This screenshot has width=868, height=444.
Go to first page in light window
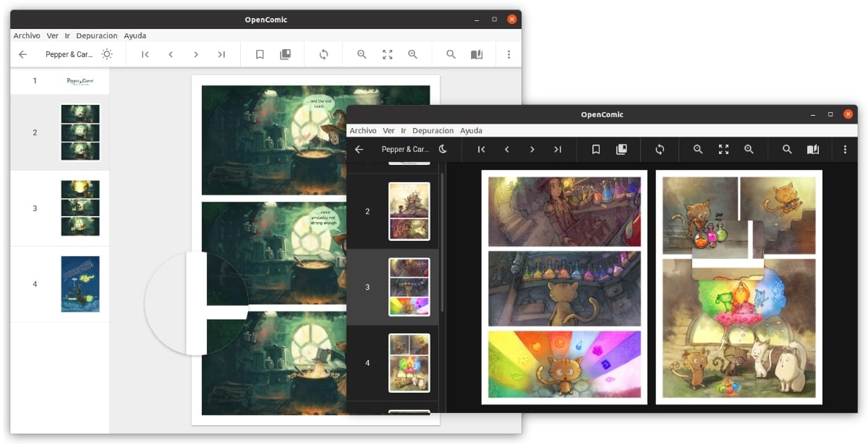[145, 54]
